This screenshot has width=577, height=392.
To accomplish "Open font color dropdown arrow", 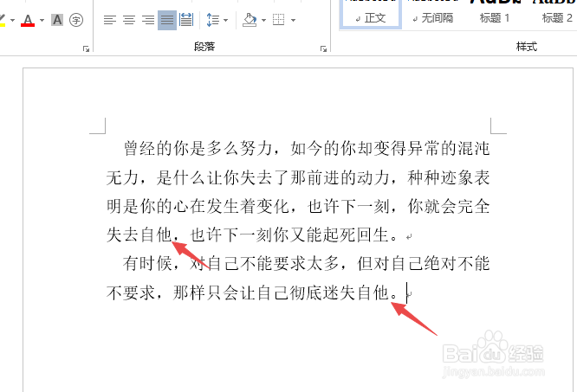I will [42, 20].
